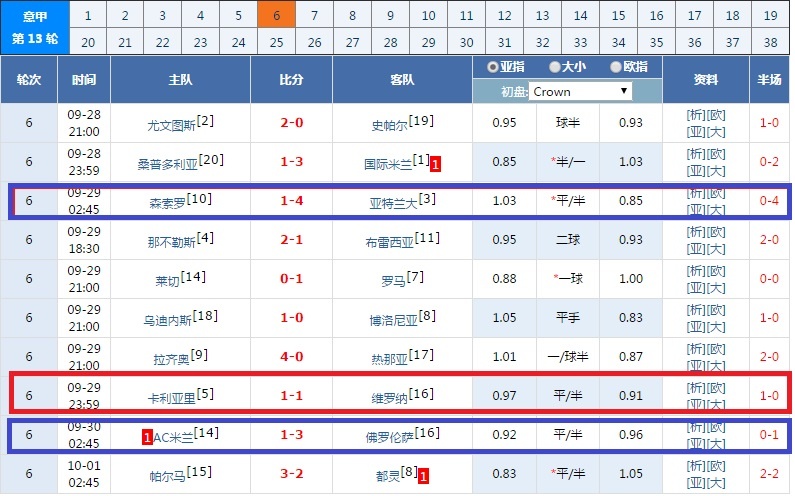Select the 欧指 radio option
Image resolution: width=795 pixels, height=496 pixels.
[x=616, y=67]
